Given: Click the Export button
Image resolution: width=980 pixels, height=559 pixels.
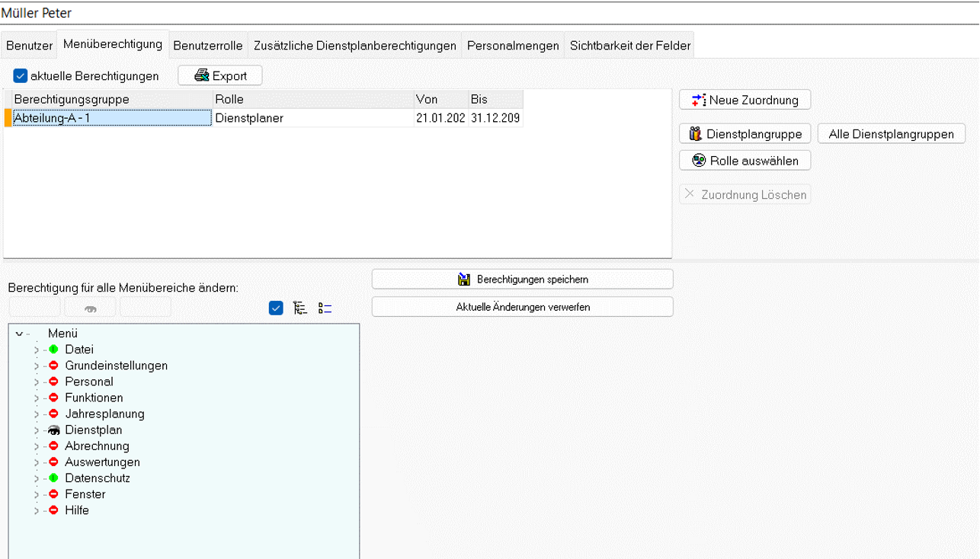Looking at the screenshot, I should click(x=220, y=75).
